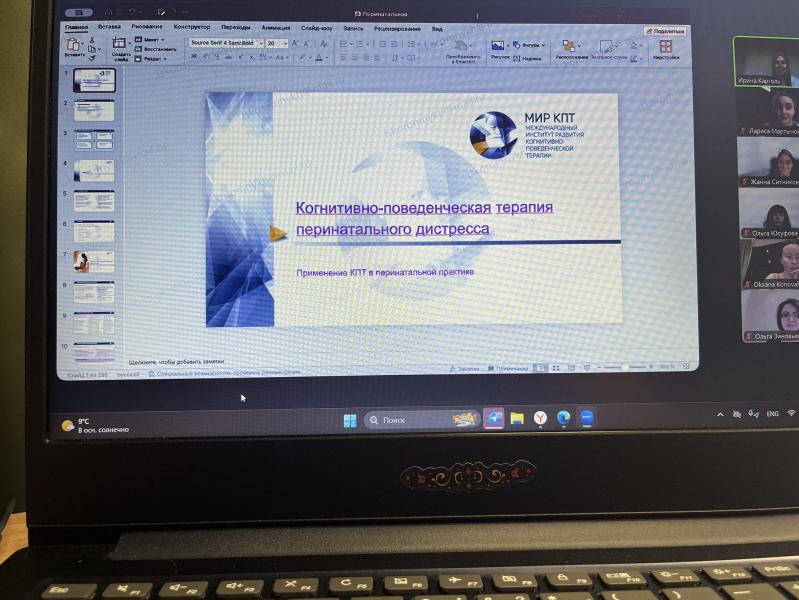The image size is (799, 600).
Task: Insert a picture with Рисунок icon
Action: 498,47
